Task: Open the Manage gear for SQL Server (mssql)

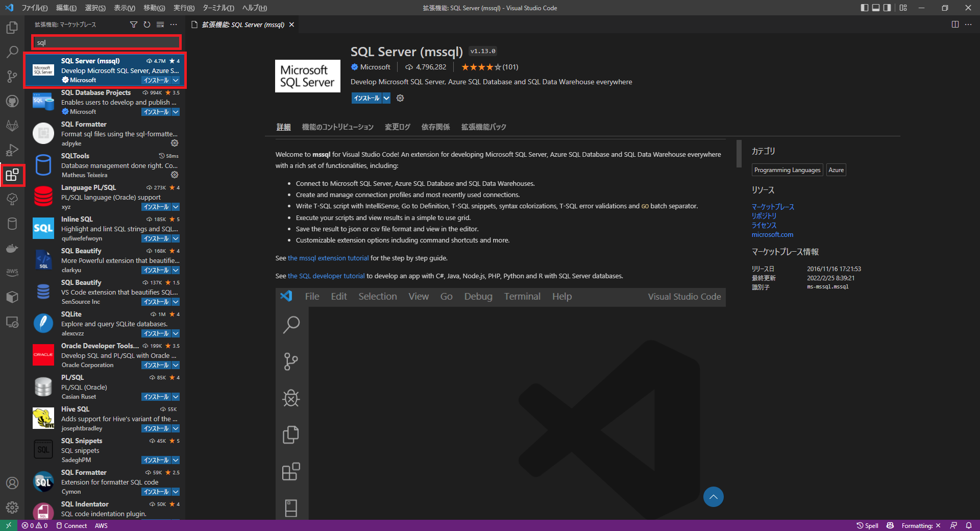Action: pyautogui.click(x=400, y=98)
